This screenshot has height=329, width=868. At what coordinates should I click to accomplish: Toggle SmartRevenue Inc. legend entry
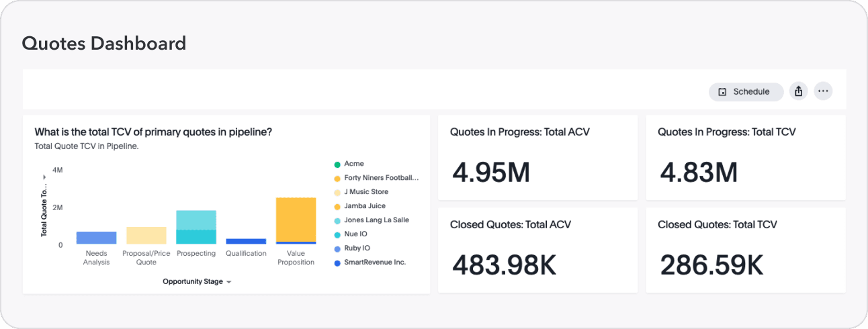click(374, 263)
